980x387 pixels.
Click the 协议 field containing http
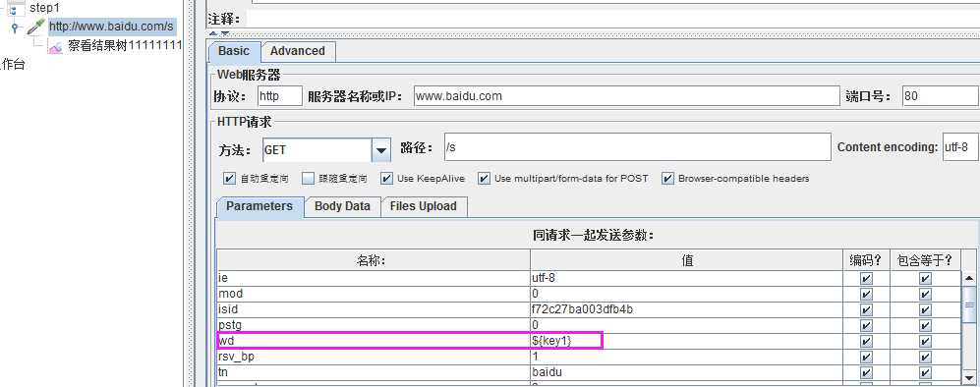pos(280,96)
